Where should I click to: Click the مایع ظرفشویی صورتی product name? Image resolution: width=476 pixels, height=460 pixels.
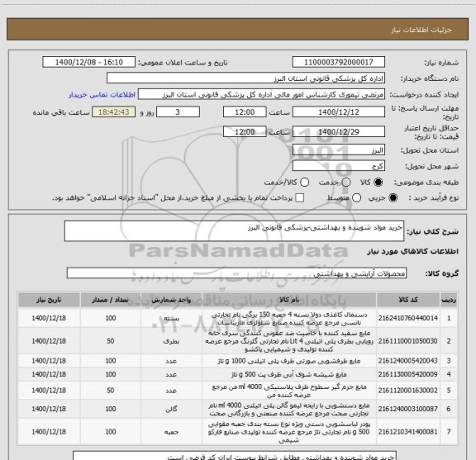click(289, 361)
